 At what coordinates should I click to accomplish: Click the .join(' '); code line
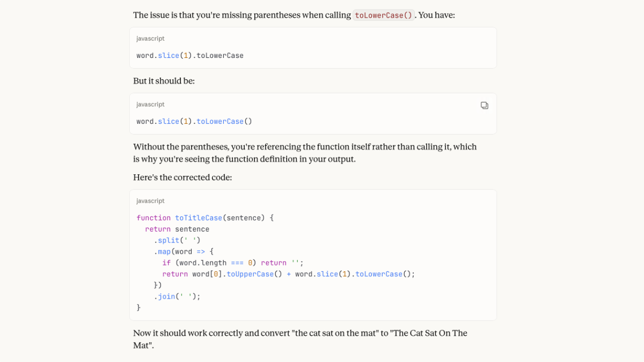[x=177, y=297]
